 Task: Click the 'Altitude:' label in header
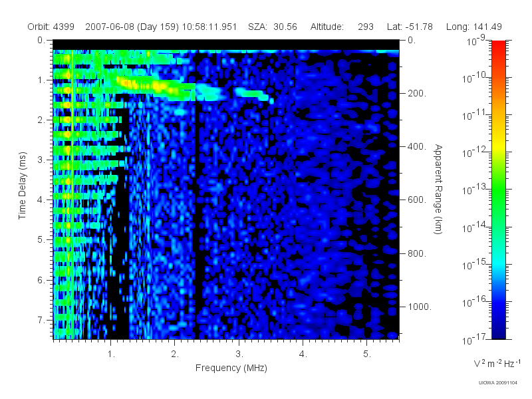pyautogui.click(x=327, y=27)
